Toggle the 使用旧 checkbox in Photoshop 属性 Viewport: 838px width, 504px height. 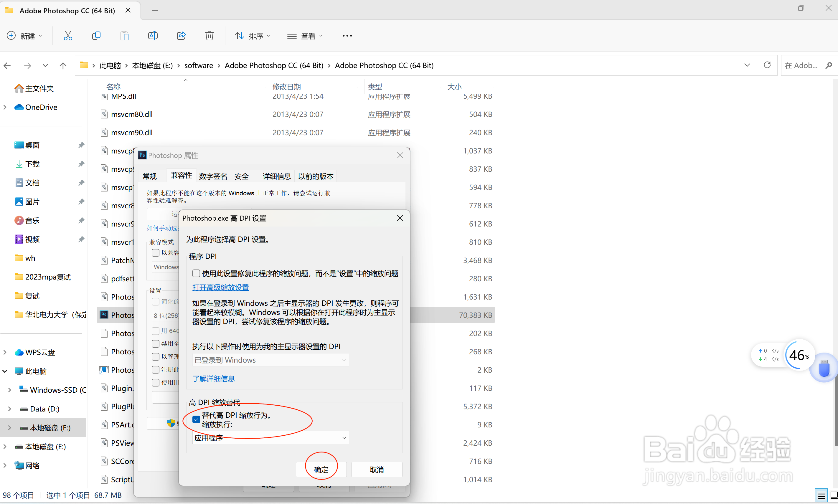[x=156, y=382]
